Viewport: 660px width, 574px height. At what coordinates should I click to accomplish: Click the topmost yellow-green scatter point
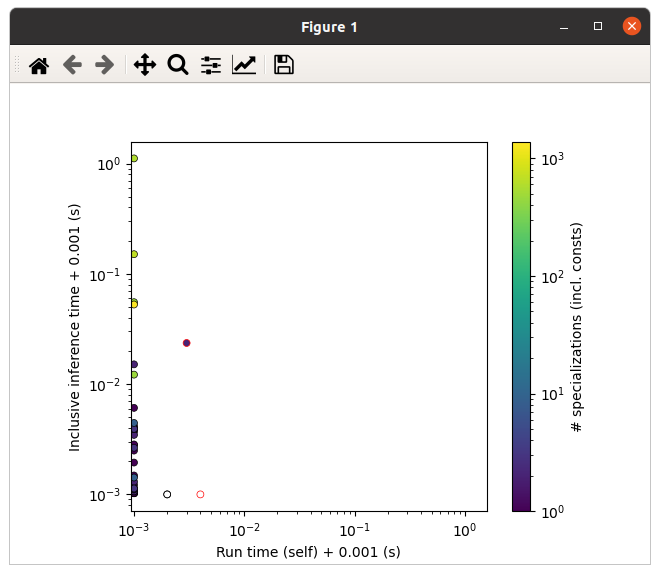coord(134,158)
